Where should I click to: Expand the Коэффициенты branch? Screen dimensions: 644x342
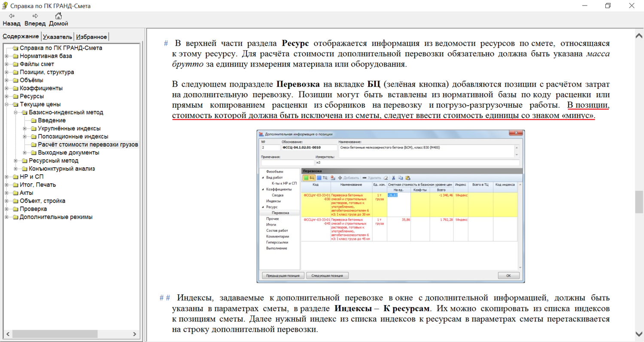pyautogui.click(x=6, y=88)
